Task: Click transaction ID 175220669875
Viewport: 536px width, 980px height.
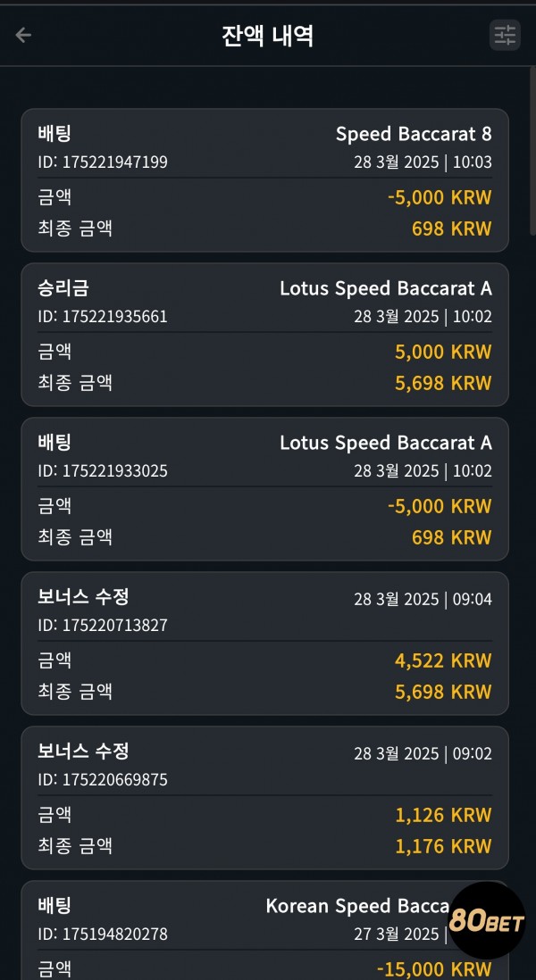Action: (x=103, y=779)
